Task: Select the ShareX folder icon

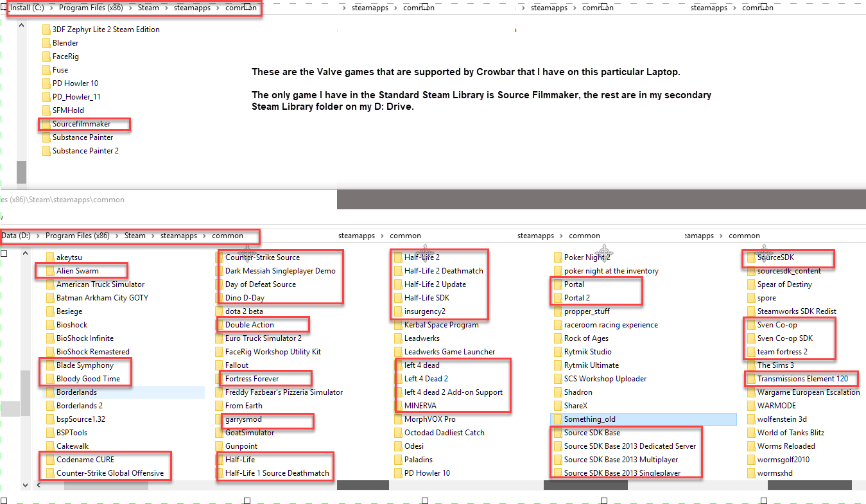Action: click(x=558, y=406)
